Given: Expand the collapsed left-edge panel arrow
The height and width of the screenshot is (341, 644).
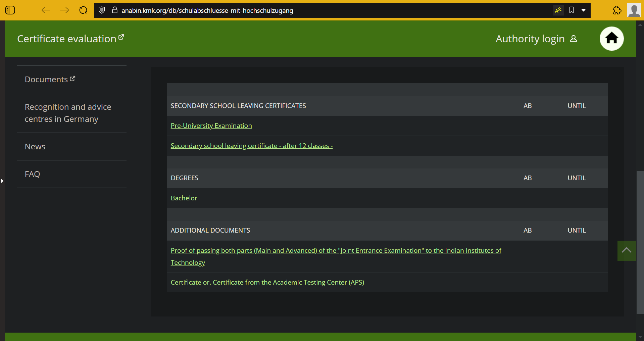Looking at the screenshot, I should click(2, 181).
